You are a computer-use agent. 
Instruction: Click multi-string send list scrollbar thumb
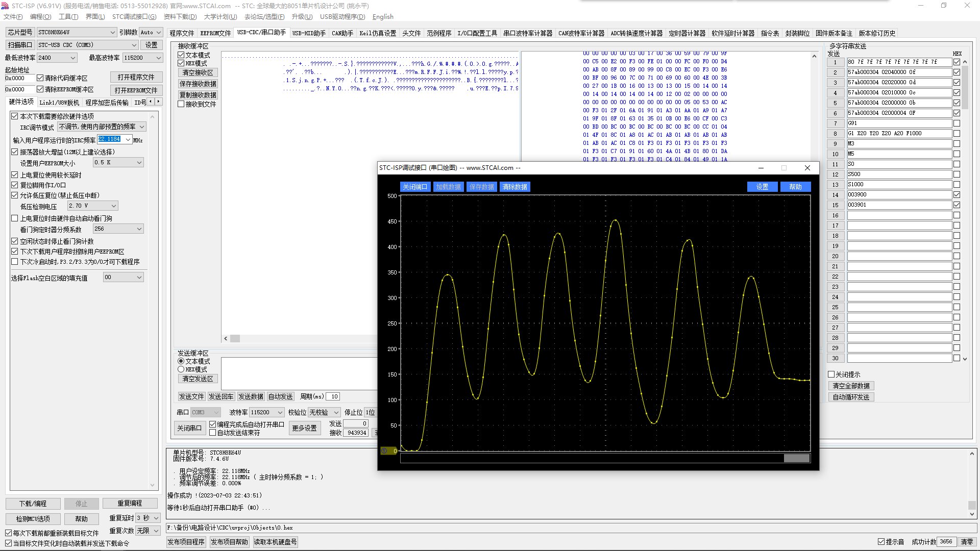(965, 87)
